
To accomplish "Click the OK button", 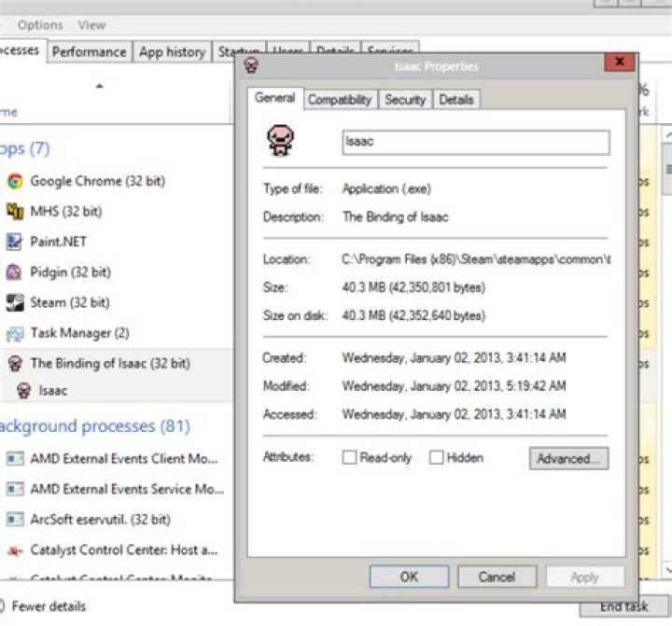I will tap(409, 577).
